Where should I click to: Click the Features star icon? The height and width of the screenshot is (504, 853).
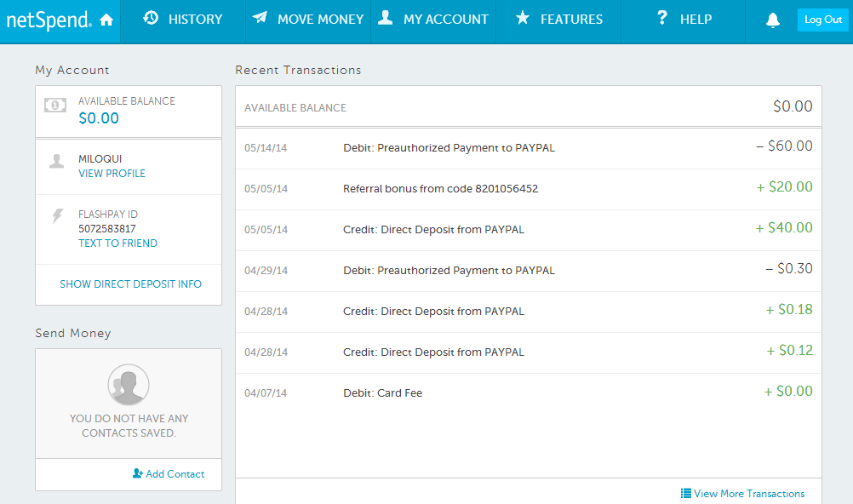[x=523, y=18]
